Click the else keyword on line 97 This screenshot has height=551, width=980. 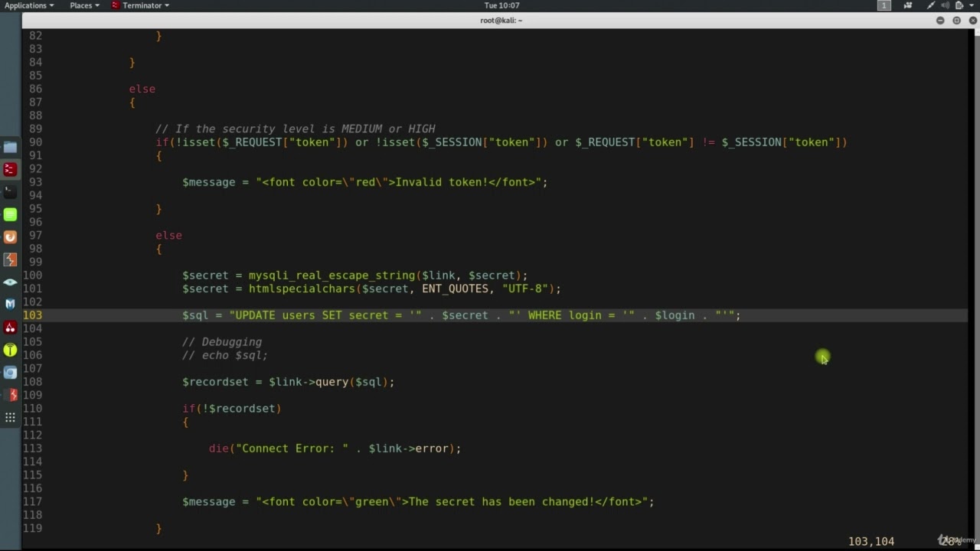pos(168,236)
